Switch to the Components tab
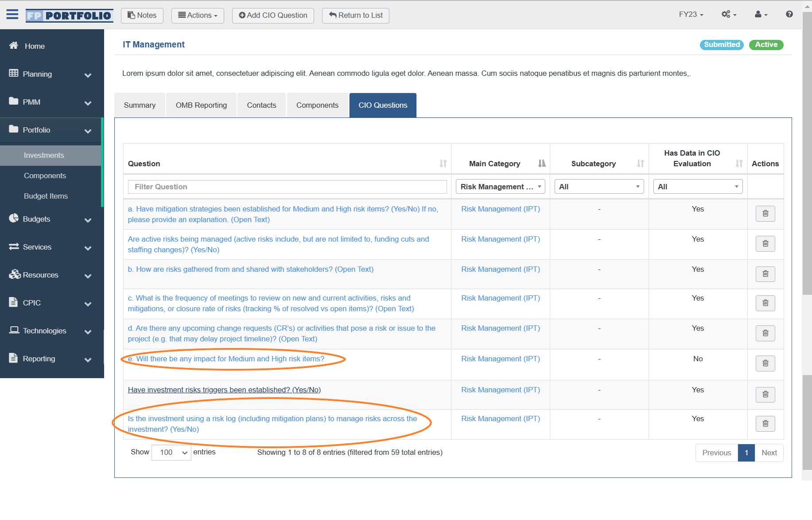The image size is (812, 520). coord(317,105)
